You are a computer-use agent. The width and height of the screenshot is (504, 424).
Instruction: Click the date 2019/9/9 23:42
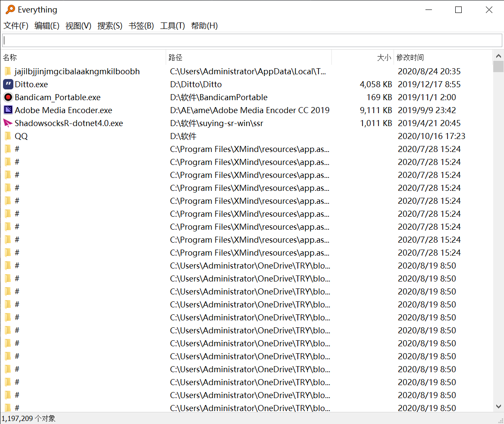[x=427, y=111]
